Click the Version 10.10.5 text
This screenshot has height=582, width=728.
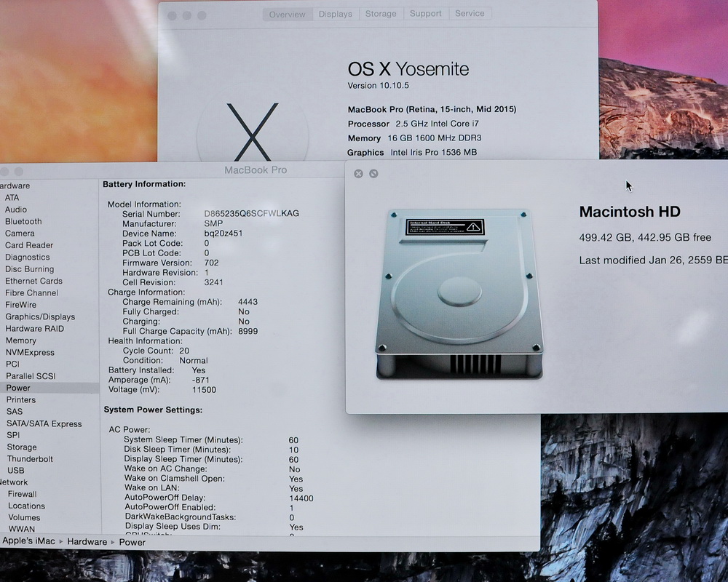379,85
